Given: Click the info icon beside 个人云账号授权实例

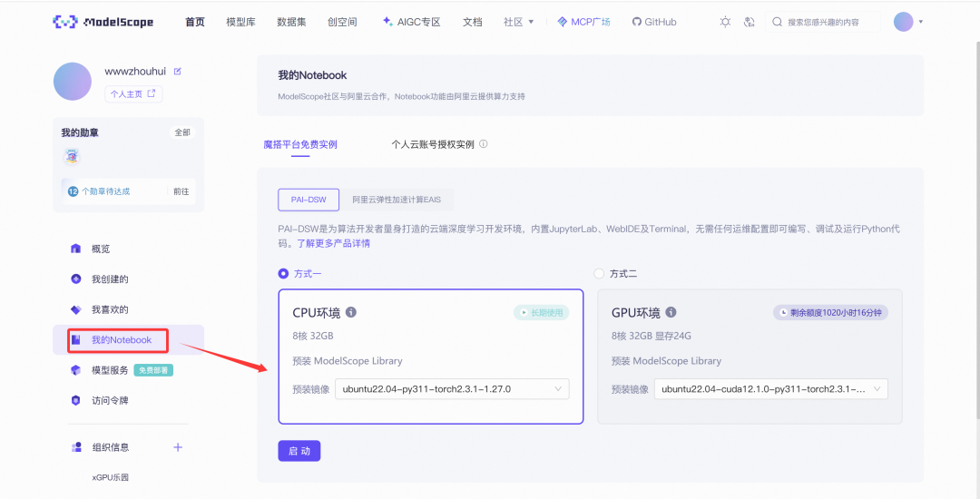Looking at the screenshot, I should pos(483,143).
